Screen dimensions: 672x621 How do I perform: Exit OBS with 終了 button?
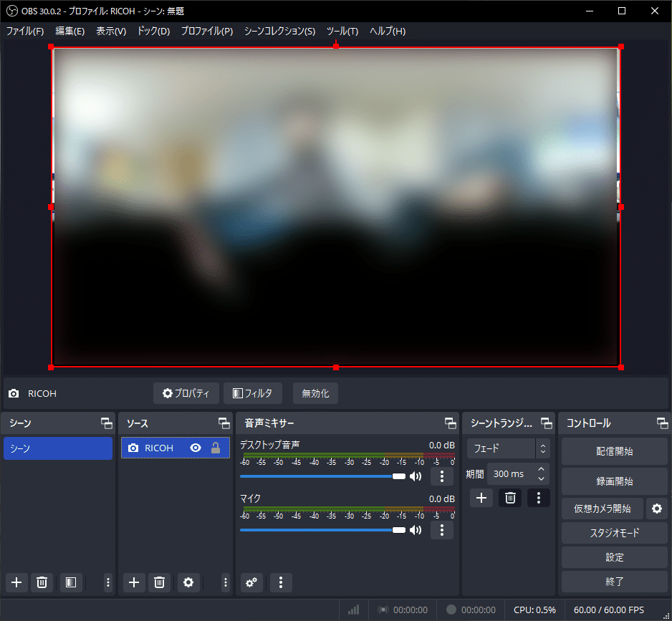(x=615, y=582)
